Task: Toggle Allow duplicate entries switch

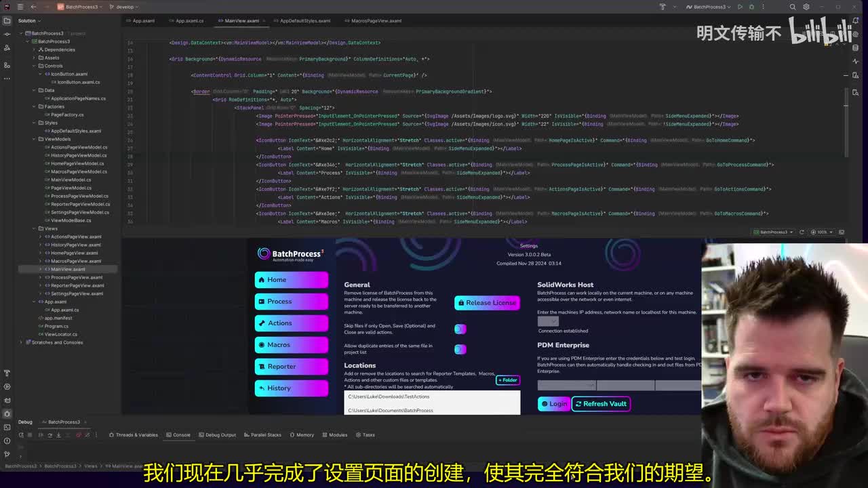Action: (460, 349)
